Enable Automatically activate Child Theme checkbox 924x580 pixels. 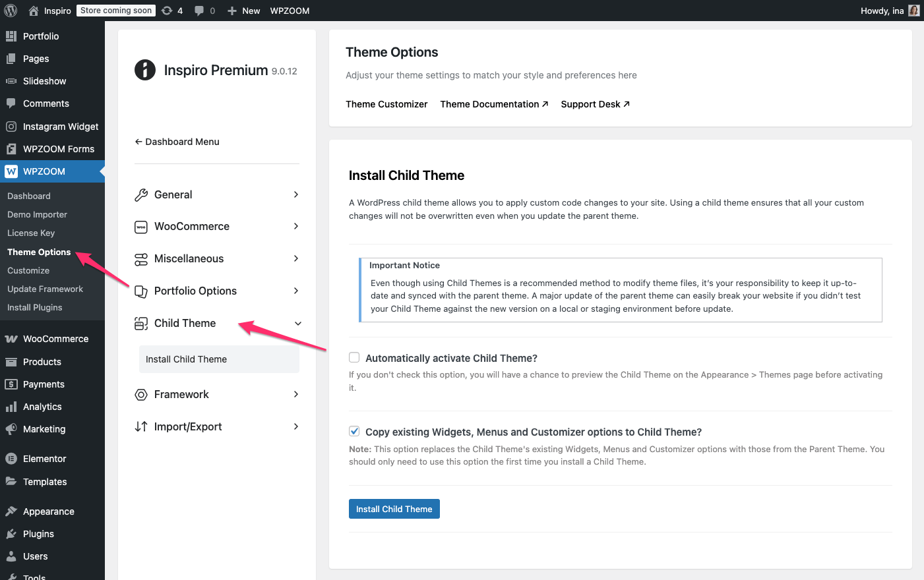[x=354, y=358]
